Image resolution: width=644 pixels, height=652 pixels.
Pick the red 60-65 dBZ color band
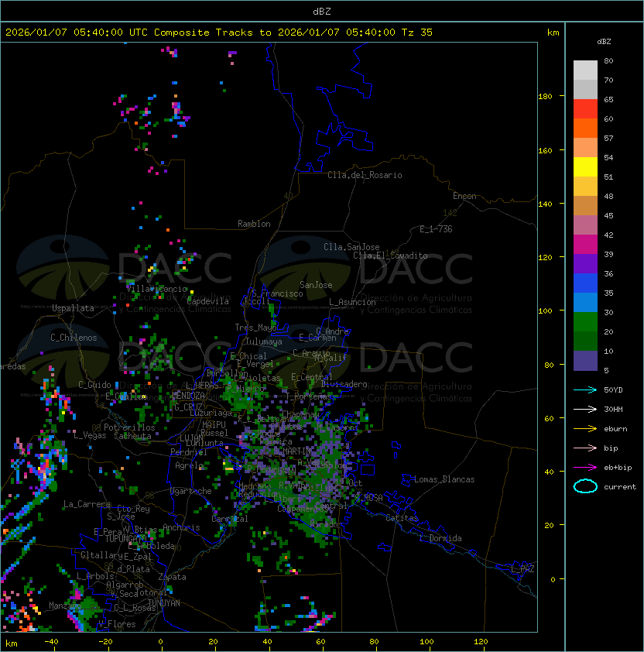[585, 109]
